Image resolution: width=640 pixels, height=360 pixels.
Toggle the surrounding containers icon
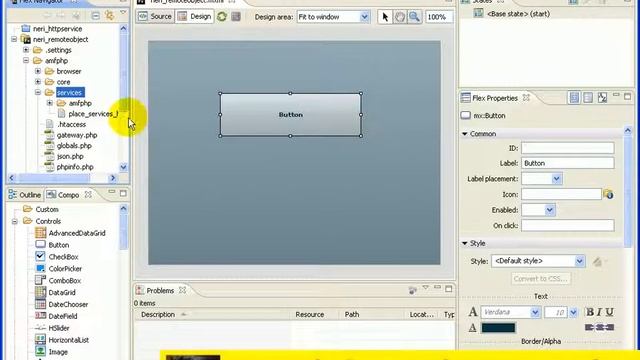pyautogui.click(x=236, y=17)
